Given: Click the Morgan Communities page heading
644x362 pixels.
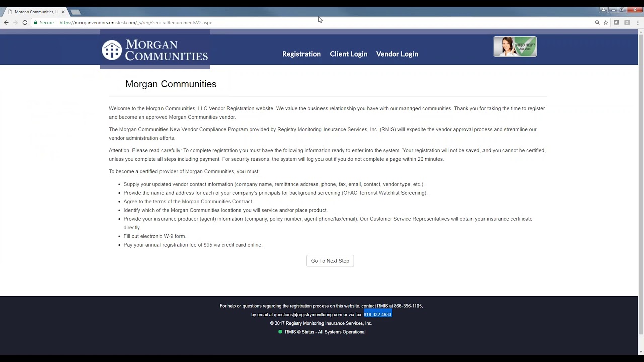Looking at the screenshot, I should tap(171, 84).
